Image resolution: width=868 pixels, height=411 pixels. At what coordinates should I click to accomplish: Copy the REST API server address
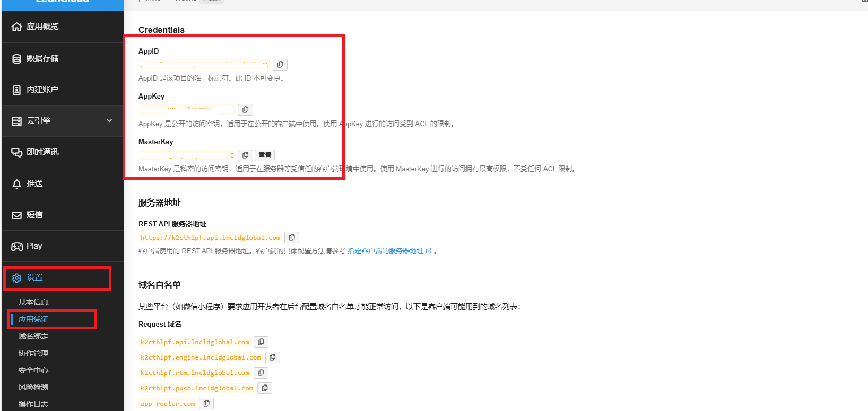(x=292, y=238)
